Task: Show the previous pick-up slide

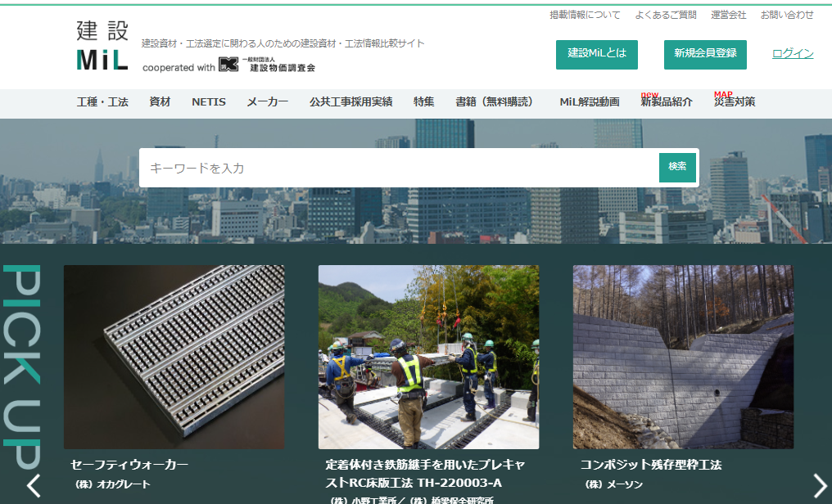Action: [x=34, y=485]
